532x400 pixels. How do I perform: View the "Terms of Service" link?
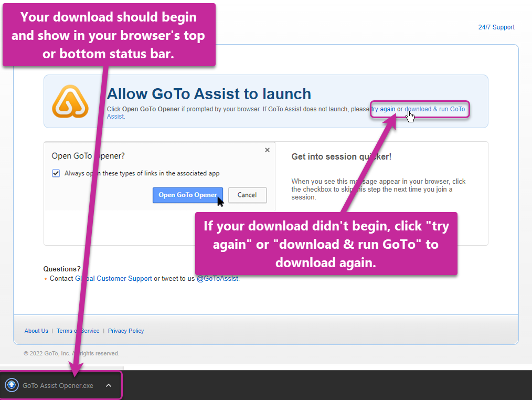pos(78,331)
